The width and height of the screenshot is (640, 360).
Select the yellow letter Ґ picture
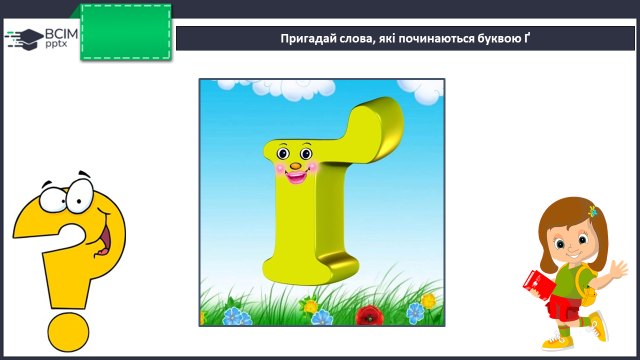coord(322,202)
